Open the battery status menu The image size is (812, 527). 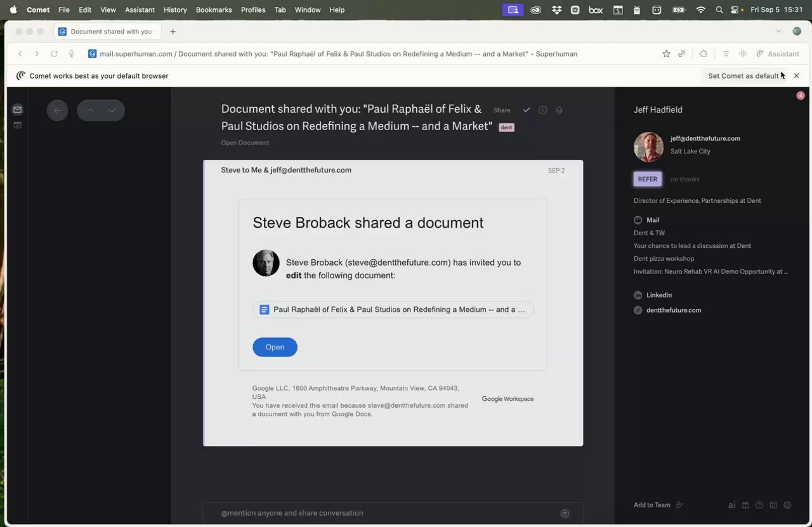(x=678, y=10)
